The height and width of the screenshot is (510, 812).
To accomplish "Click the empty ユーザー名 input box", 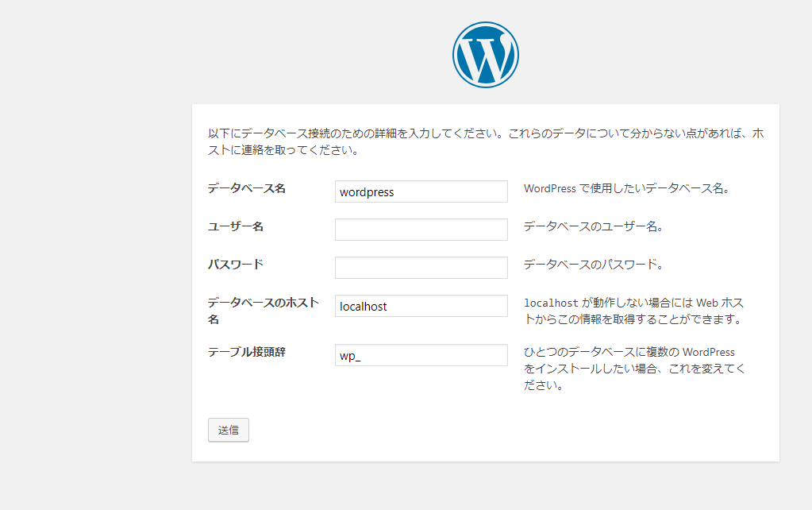I will pyautogui.click(x=421, y=230).
